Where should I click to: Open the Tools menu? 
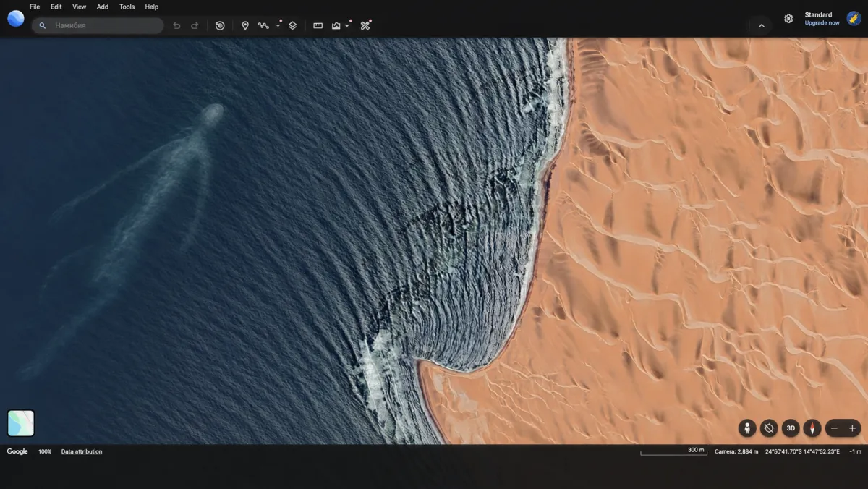[127, 7]
